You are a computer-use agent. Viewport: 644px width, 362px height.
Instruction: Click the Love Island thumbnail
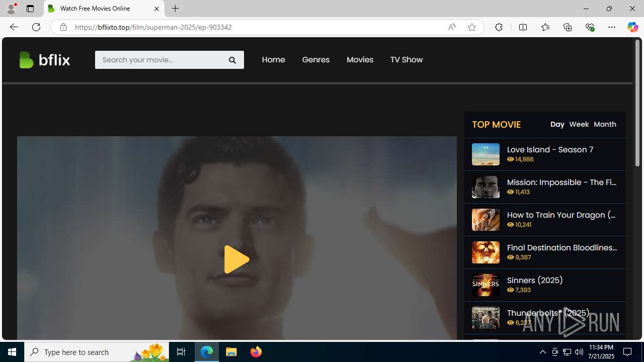[486, 154]
